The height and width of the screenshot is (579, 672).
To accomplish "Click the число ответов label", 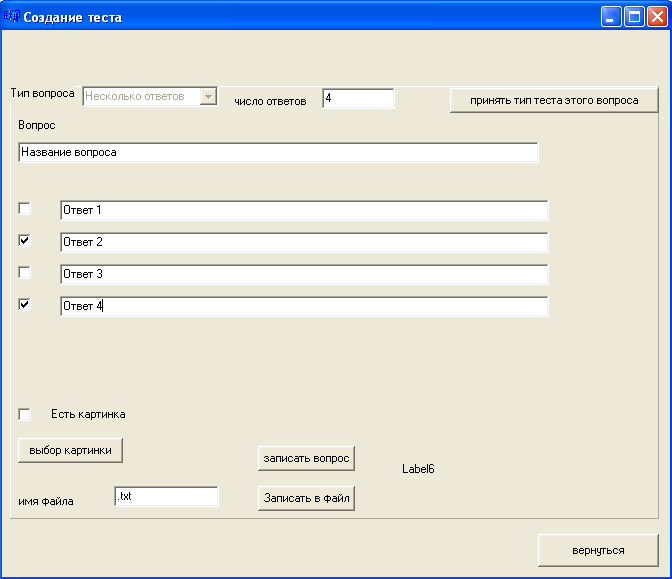I will (270, 102).
